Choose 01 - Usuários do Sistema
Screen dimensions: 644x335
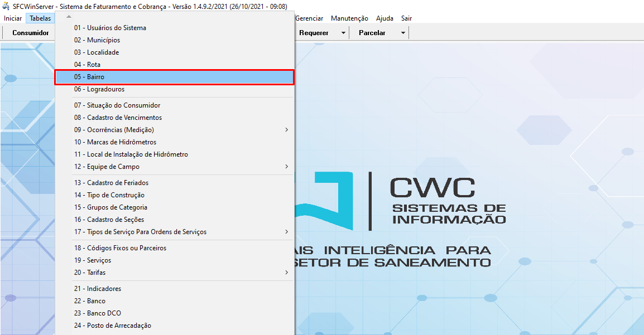[x=110, y=28]
